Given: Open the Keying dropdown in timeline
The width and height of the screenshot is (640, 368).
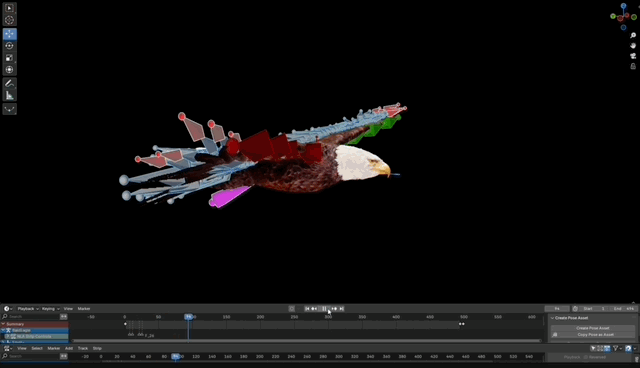Looking at the screenshot, I should [51, 309].
